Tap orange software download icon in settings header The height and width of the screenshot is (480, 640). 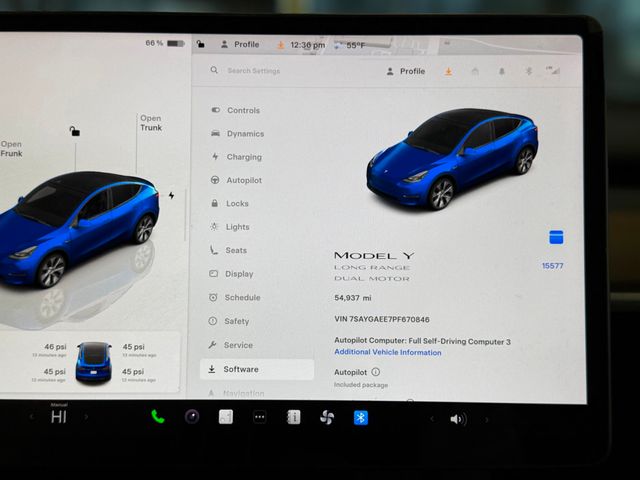coord(448,72)
